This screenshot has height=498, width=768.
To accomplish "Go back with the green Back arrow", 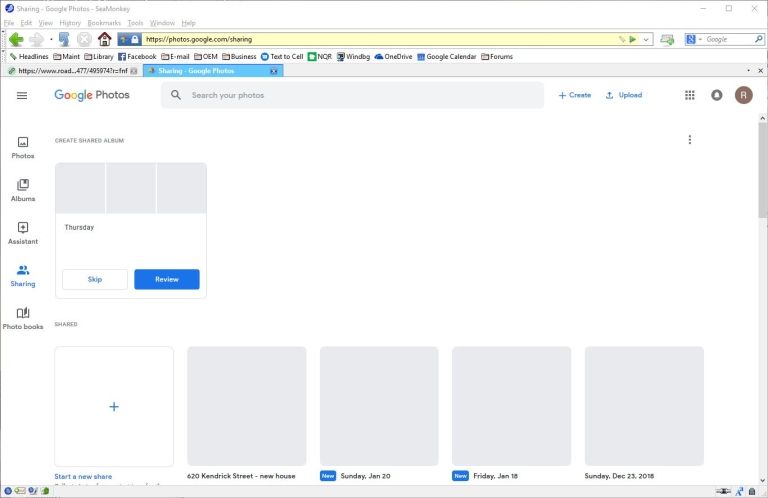I will (x=16, y=39).
